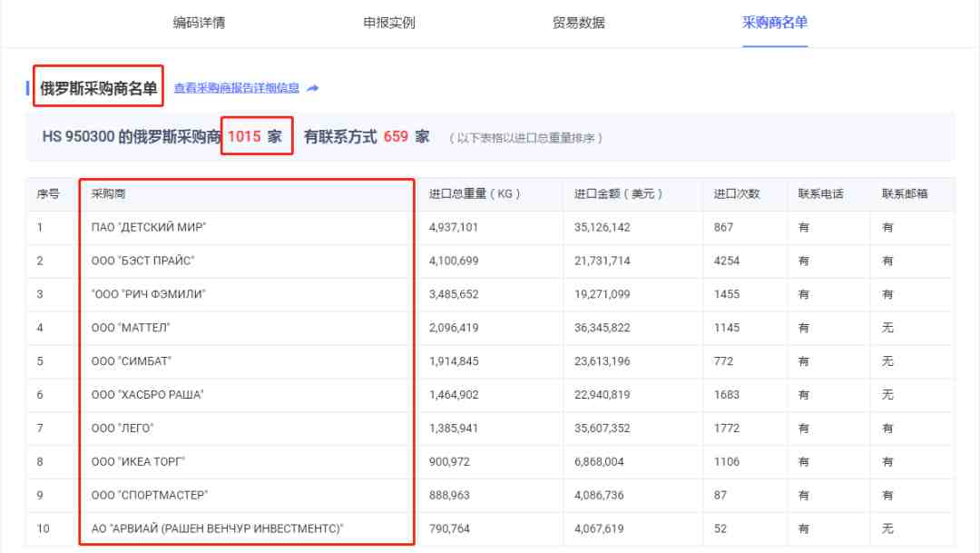The height and width of the screenshot is (553, 980).
Task: Select the 采购商名单 tab
Action: [x=774, y=23]
